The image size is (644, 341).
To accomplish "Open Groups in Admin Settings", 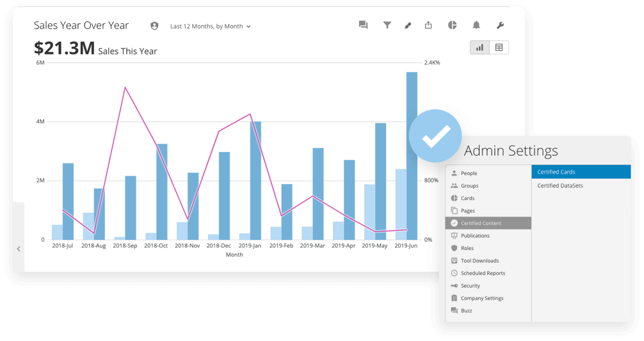I will [x=488, y=185].
